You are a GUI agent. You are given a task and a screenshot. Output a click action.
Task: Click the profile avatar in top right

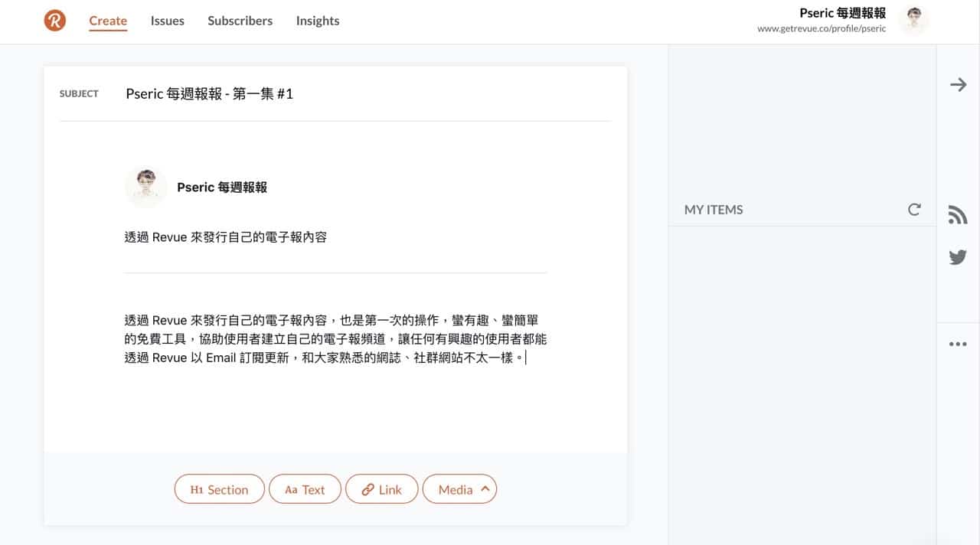click(x=914, y=21)
